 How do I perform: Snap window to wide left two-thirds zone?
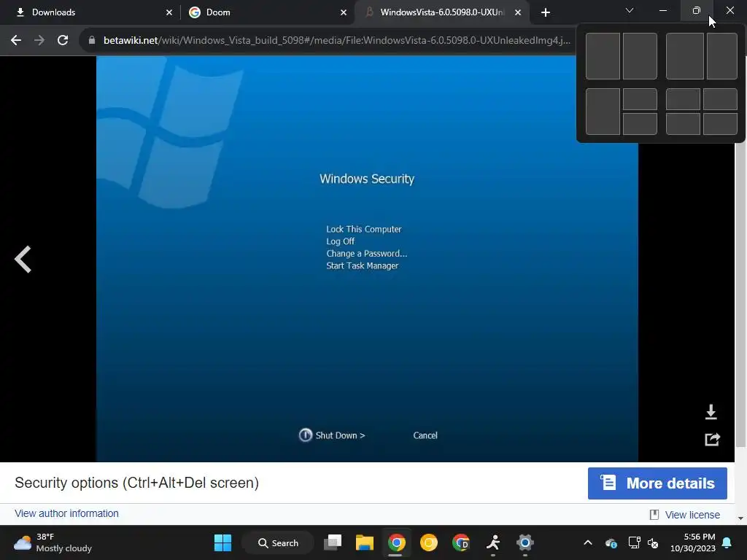(x=684, y=56)
